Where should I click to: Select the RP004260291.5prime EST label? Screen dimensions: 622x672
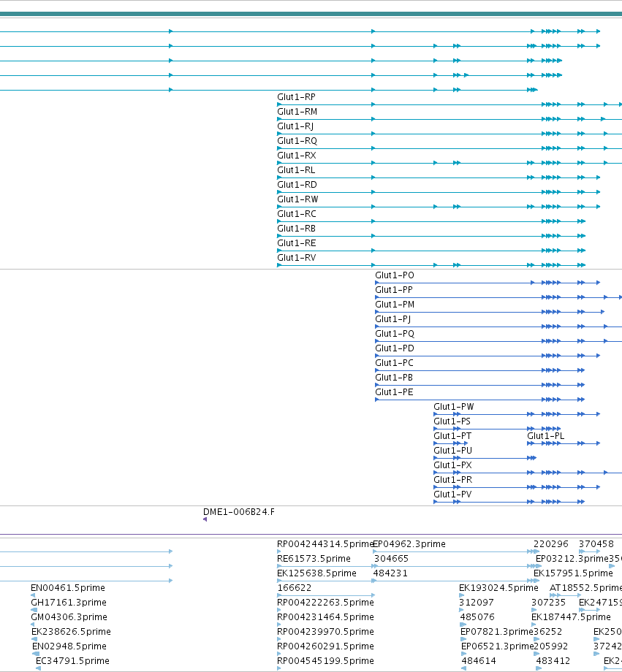point(325,646)
